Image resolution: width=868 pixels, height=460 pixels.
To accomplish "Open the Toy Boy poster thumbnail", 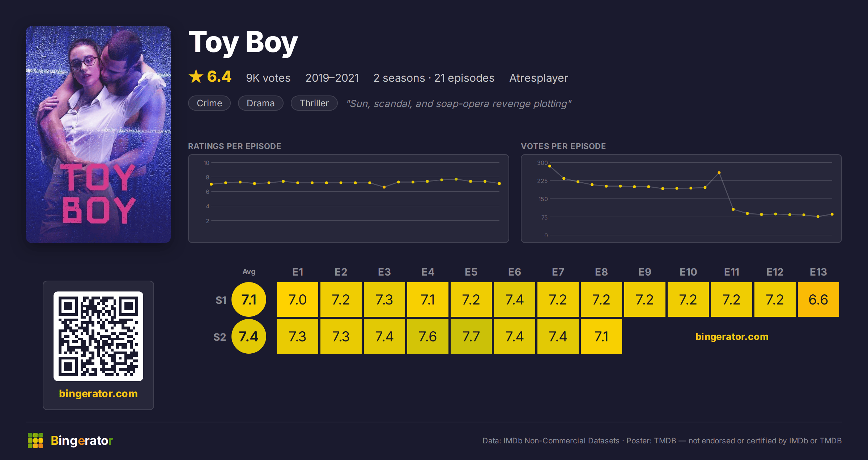I will [98, 135].
